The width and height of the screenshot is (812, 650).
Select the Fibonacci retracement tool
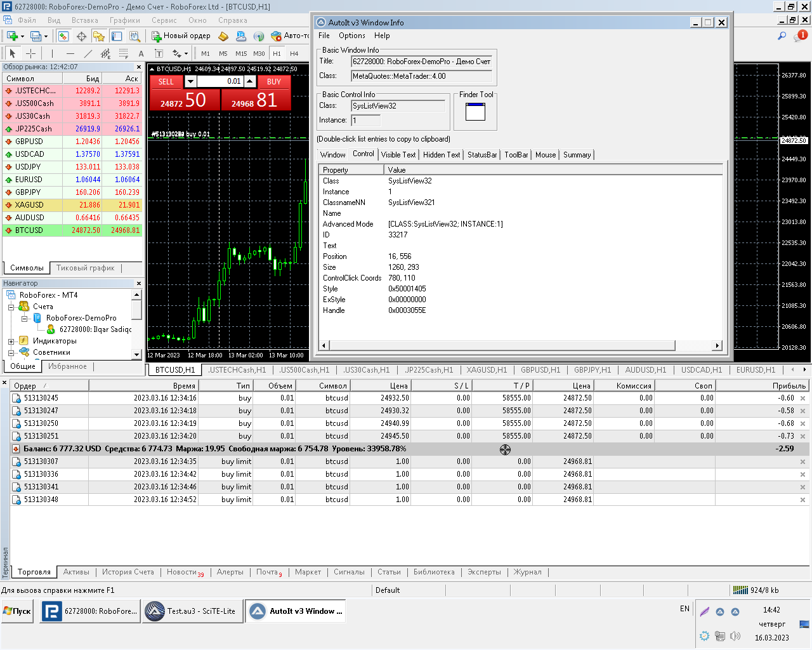click(x=124, y=53)
